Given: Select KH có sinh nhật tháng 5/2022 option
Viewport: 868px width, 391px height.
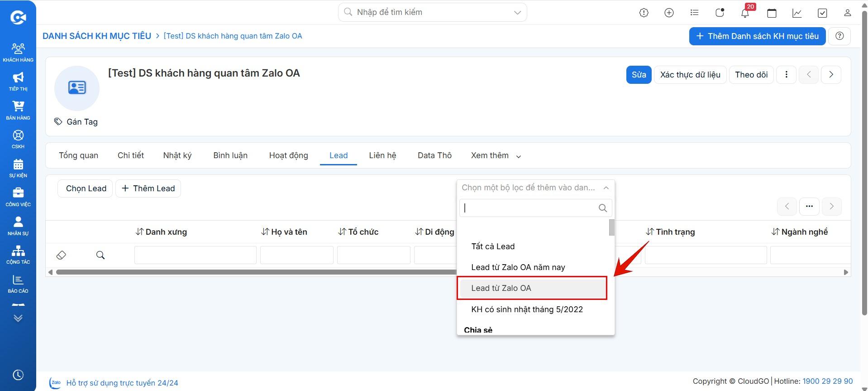Looking at the screenshot, I should (x=532, y=309).
